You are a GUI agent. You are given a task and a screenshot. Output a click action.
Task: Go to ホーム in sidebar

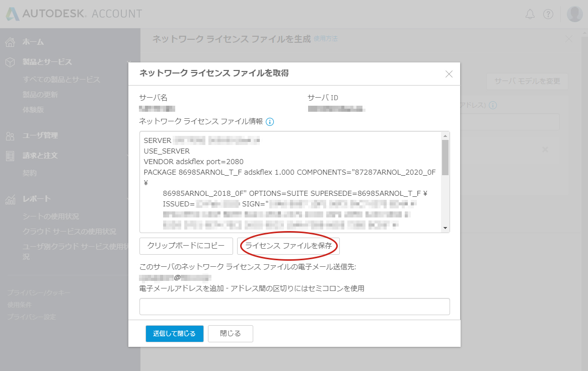[x=33, y=42]
